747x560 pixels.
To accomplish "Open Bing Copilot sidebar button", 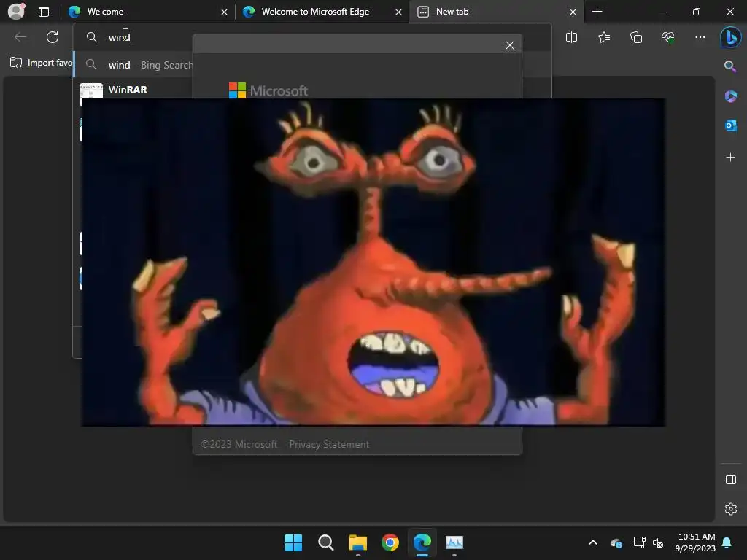I will coord(730,38).
